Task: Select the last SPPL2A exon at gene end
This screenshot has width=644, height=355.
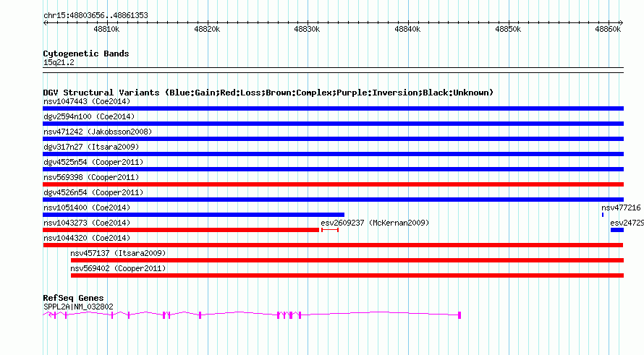Action: pos(459,315)
